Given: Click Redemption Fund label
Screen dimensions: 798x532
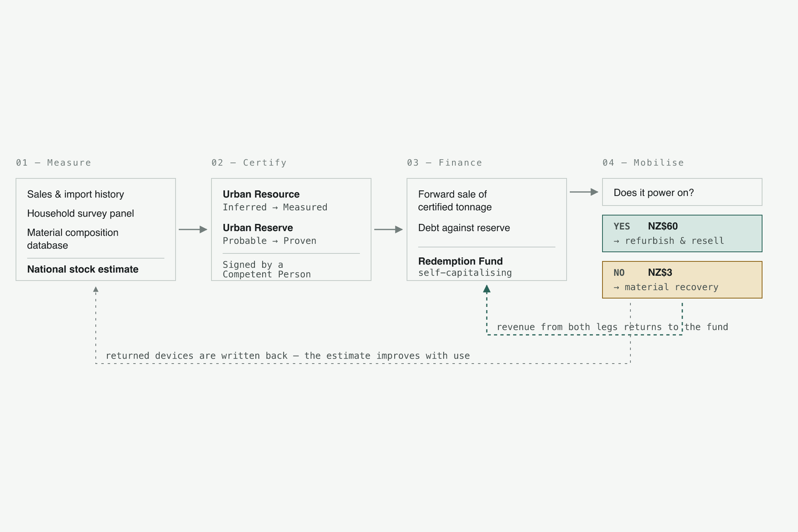Looking at the screenshot, I should 461,261.
